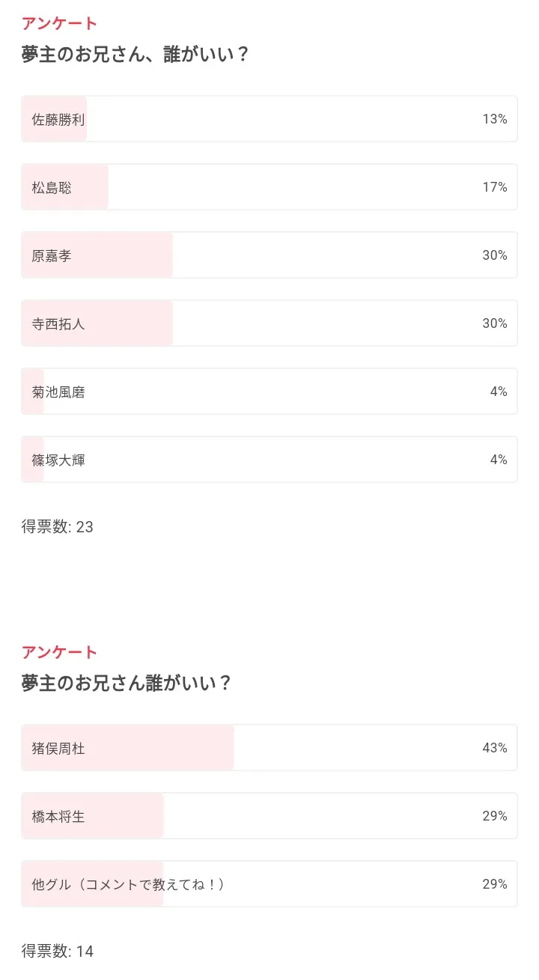Click the second poll title 夢主のお兄さん誰がいい？
Image resolution: width=539 pixels, height=980 pixels.
[x=127, y=684]
